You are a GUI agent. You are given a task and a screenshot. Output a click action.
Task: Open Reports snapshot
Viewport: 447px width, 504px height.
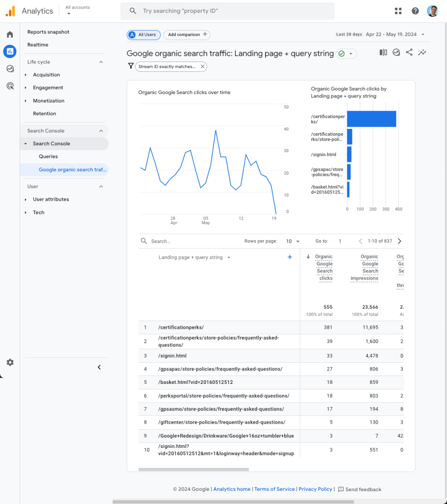click(48, 32)
